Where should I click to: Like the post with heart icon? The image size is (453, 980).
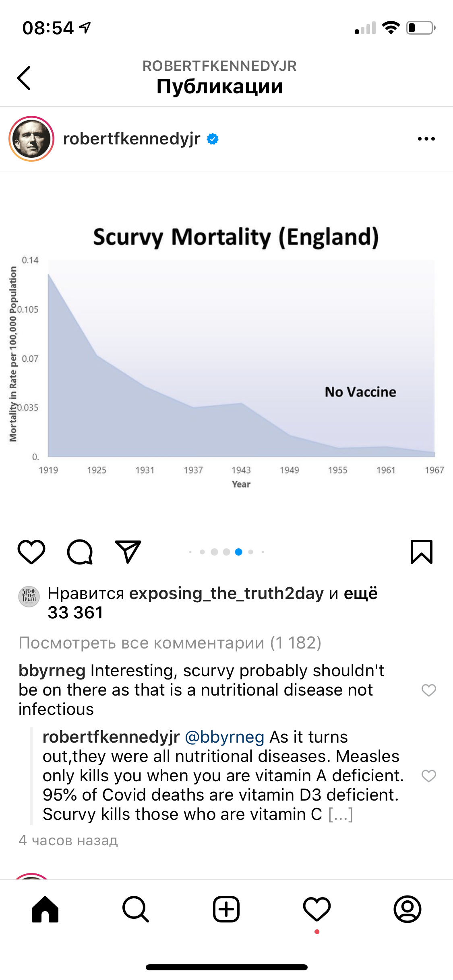click(x=31, y=552)
